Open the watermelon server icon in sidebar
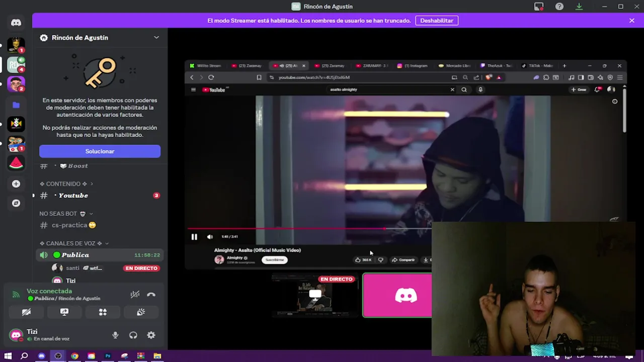This screenshot has width=644, height=362. pos(16,163)
